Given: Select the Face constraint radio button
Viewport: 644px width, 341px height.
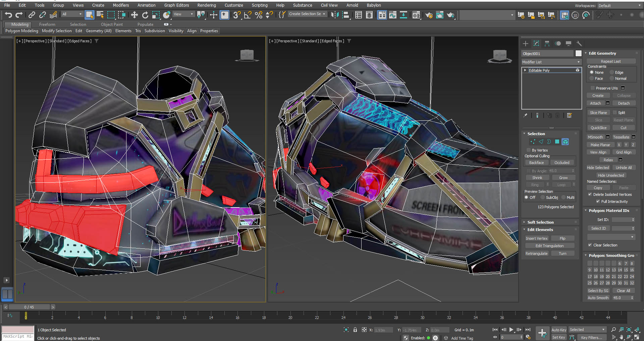Looking at the screenshot, I should 592,78.
